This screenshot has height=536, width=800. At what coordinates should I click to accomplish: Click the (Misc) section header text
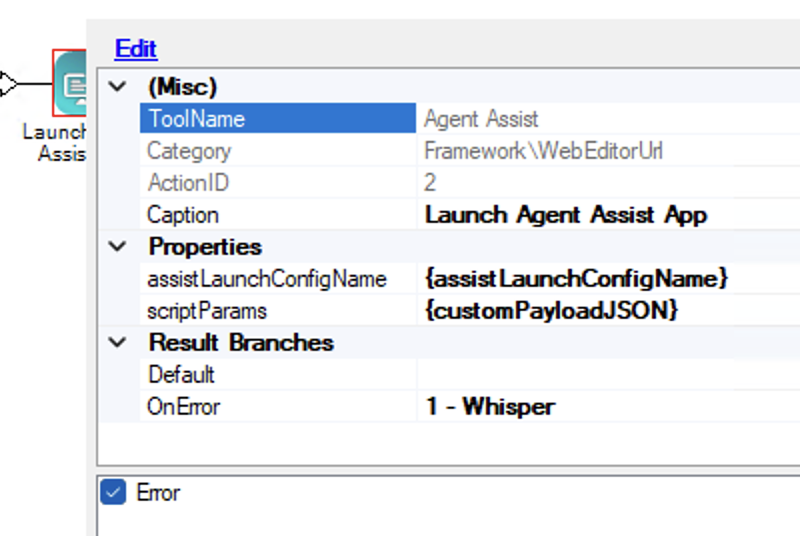tap(183, 87)
